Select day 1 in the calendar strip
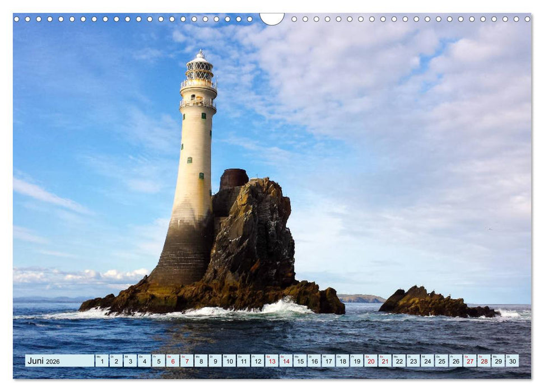The height and width of the screenshot is (392, 544). tap(101, 361)
